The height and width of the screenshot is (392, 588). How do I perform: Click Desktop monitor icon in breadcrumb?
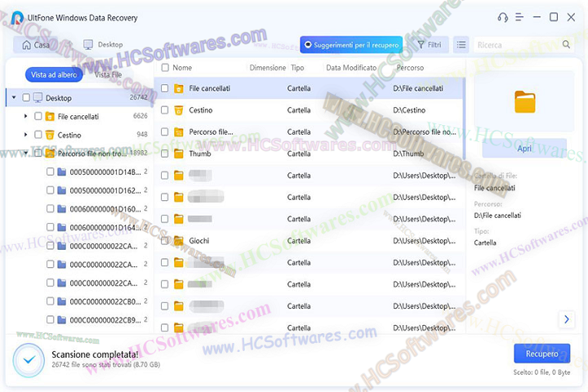coord(88,45)
